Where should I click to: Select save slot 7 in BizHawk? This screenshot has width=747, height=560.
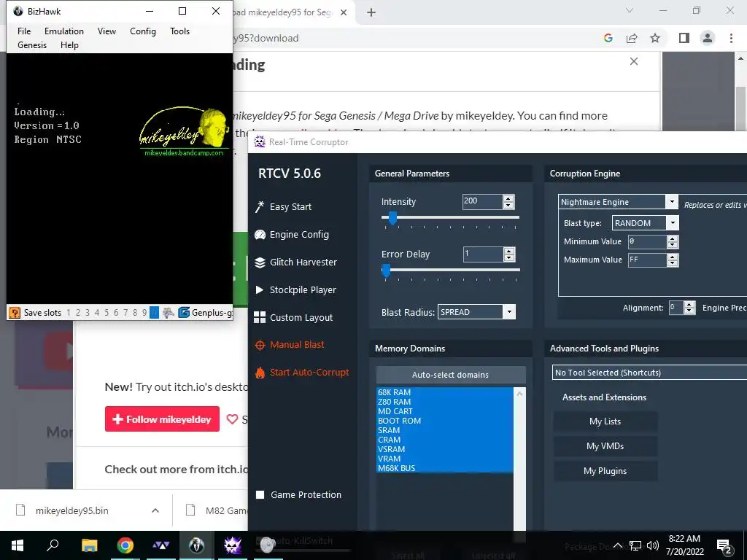(125, 312)
